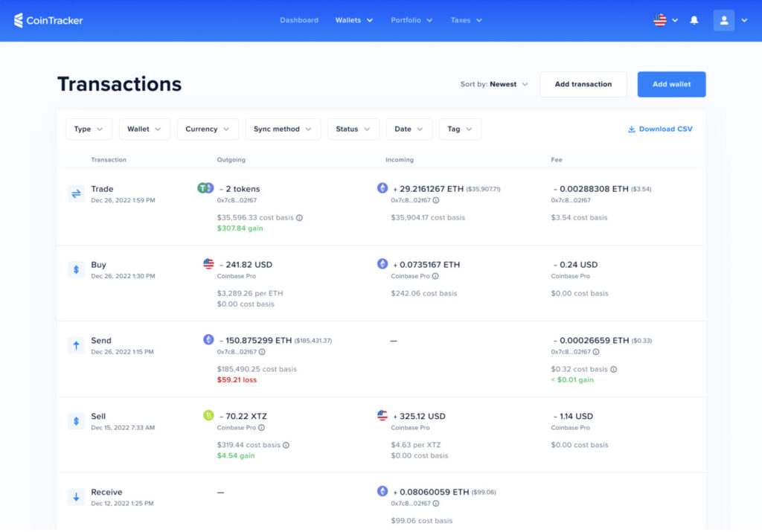Click the Send transaction up-arrow icon

[x=76, y=345]
